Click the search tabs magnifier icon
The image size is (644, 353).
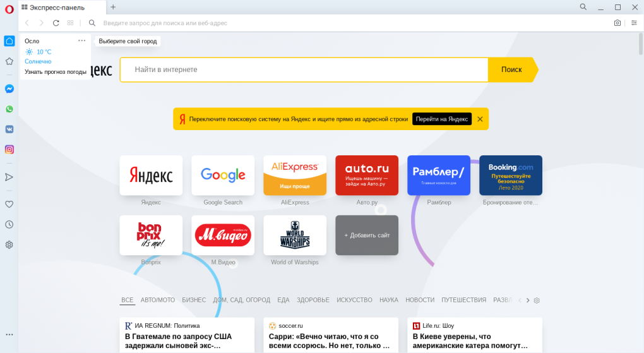tap(583, 7)
